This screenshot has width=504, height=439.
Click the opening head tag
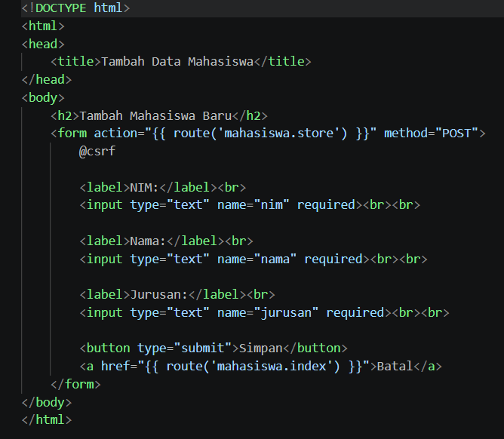43,44
